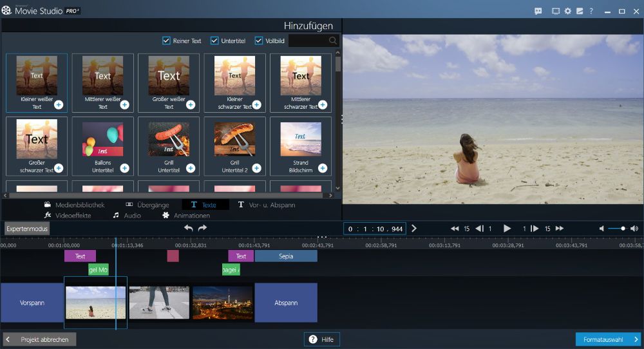This screenshot has width=644, height=349.
Task: Click the Expertenmodus button
Action: tap(27, 229)
